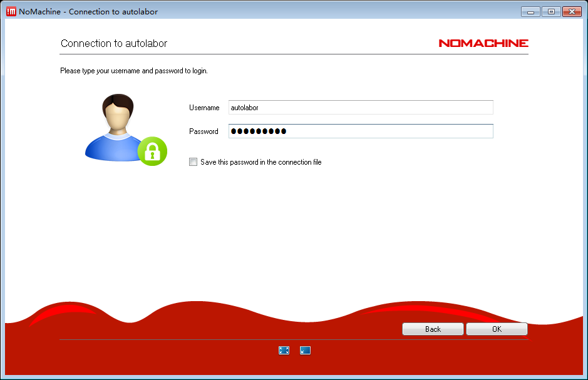Focus the Username input field
588x380 pixels.
pyautogui.click(x=361, y=108)
